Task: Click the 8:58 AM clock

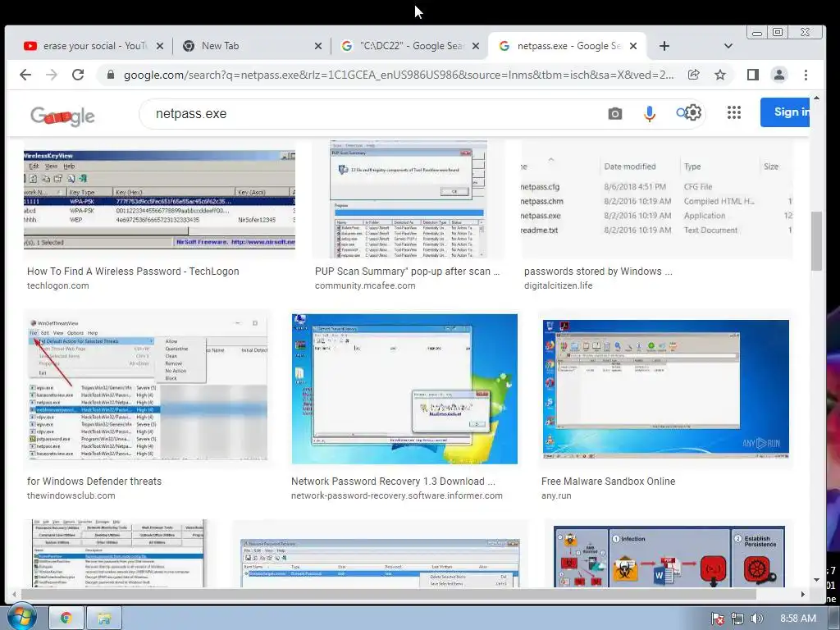Action: point(797,619)
